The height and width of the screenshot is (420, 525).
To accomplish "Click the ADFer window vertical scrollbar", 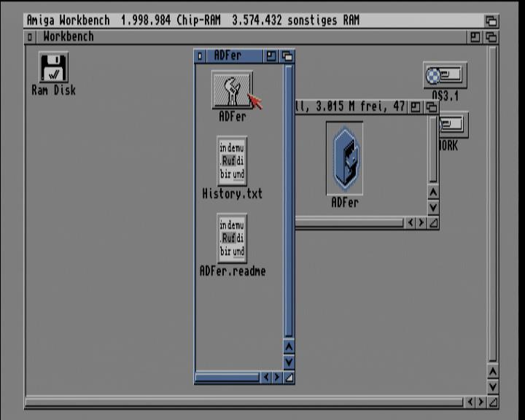I will (289, 201).
